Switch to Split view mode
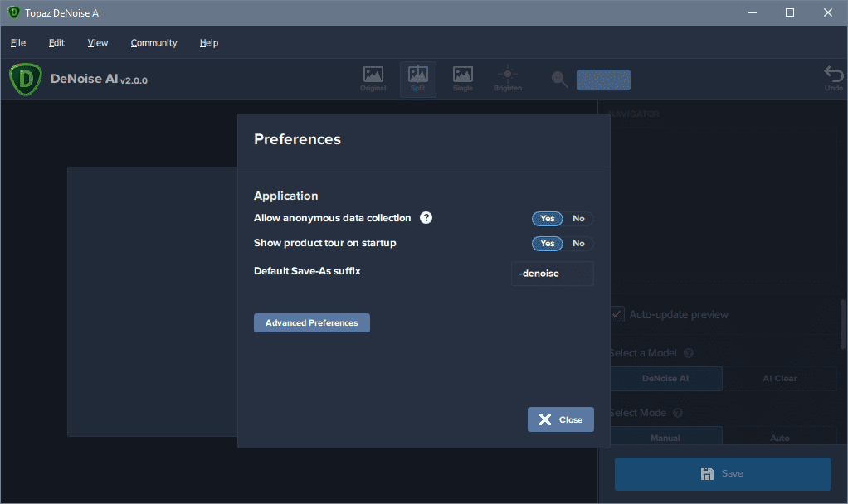Screen dimensions: 848x504 pyautogui.click(x=418, y=80)
